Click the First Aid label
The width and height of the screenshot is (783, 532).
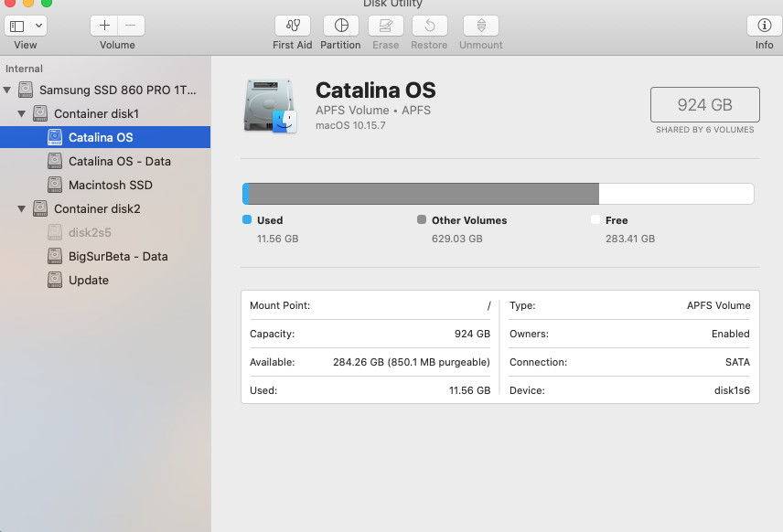tap(293, 45)
